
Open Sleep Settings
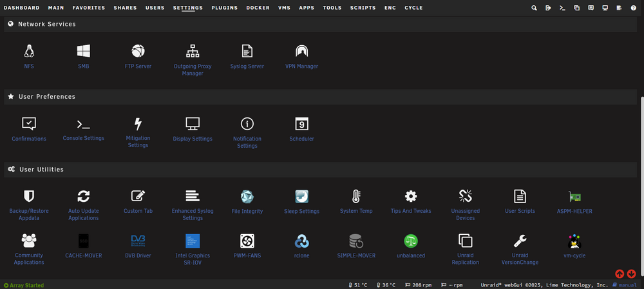301,202
